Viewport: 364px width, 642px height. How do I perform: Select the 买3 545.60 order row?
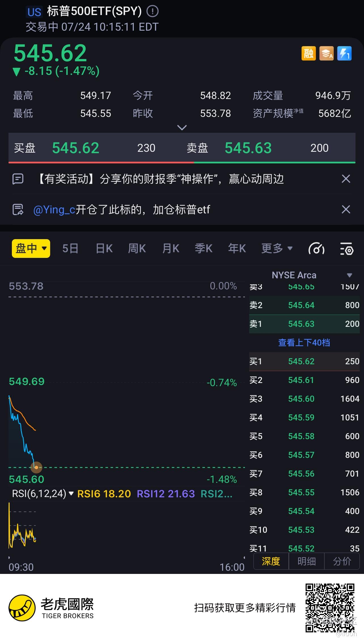[x=304, y=399]
